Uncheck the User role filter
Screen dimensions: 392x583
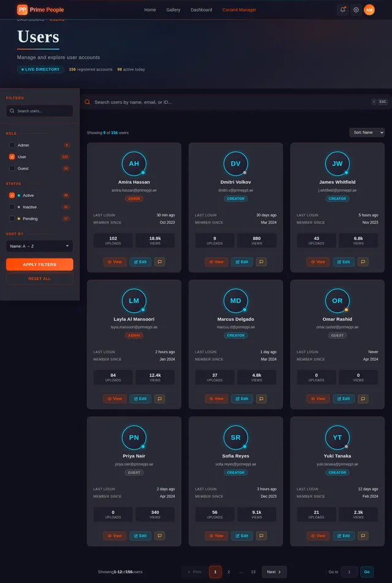[x=12, y=157]
